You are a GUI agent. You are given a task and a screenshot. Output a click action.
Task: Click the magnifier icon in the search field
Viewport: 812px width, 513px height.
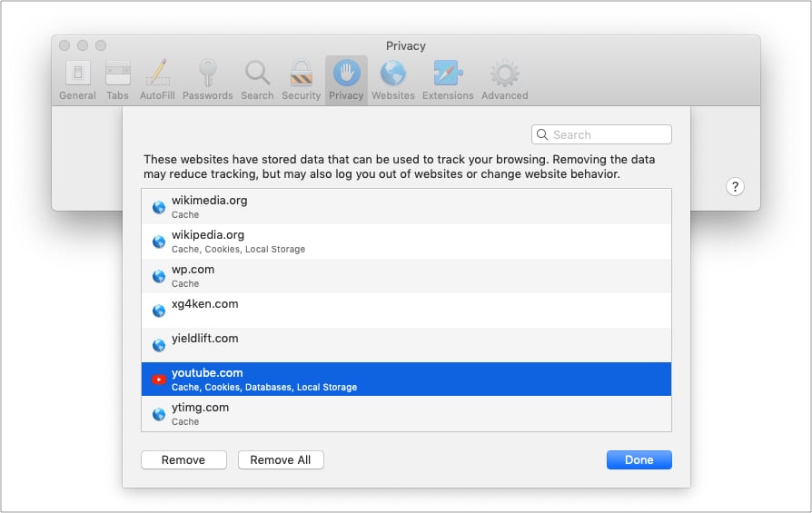point(542,134)
